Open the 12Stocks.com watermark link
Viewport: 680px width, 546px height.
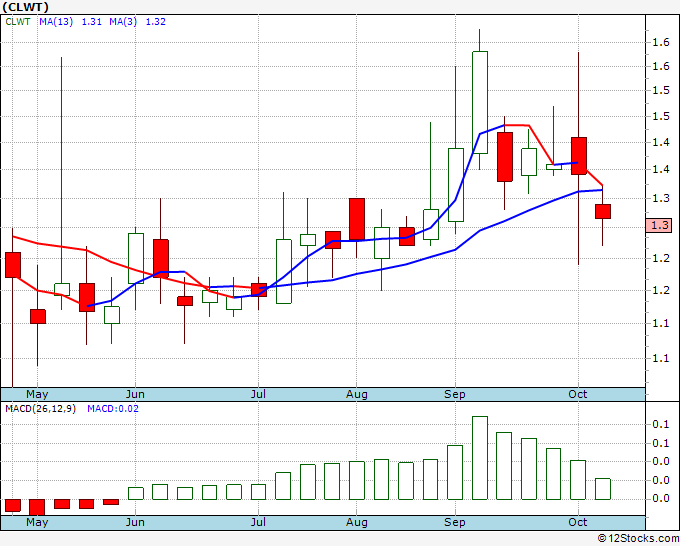[x=635, y=538]
